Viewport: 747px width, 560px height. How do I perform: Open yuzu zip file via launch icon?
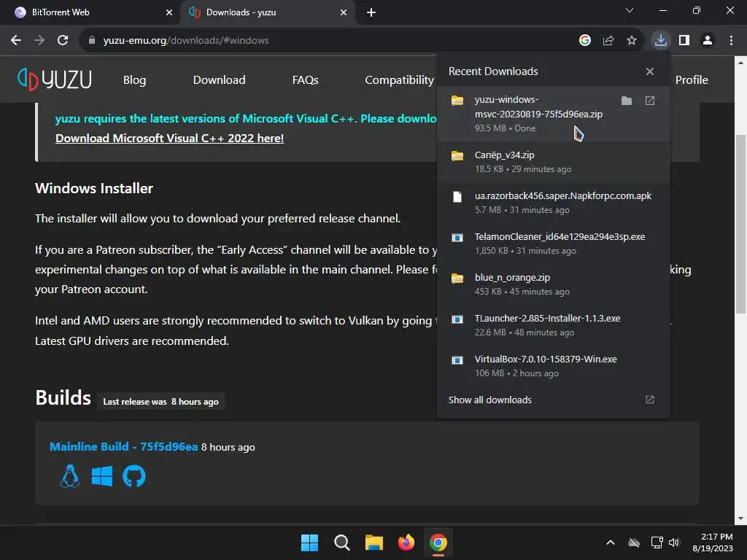coord(650,101)
